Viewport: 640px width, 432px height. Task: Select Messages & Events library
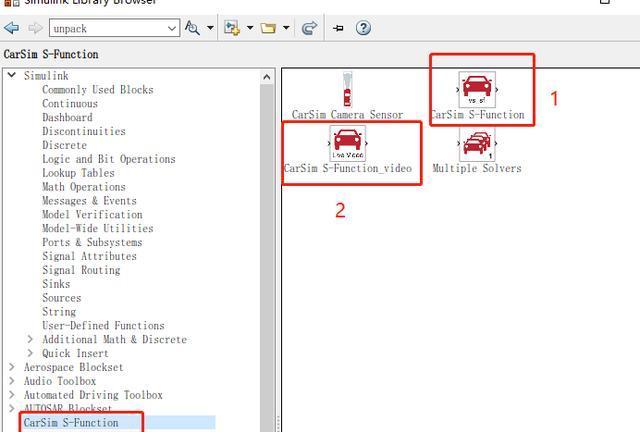point(89,201)
